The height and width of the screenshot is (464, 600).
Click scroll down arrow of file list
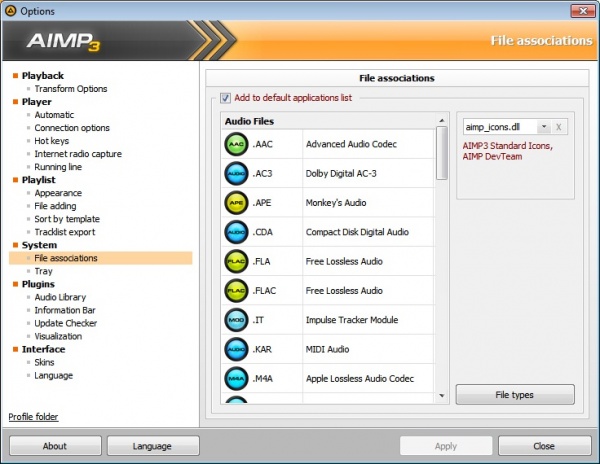tap(442, 396)
